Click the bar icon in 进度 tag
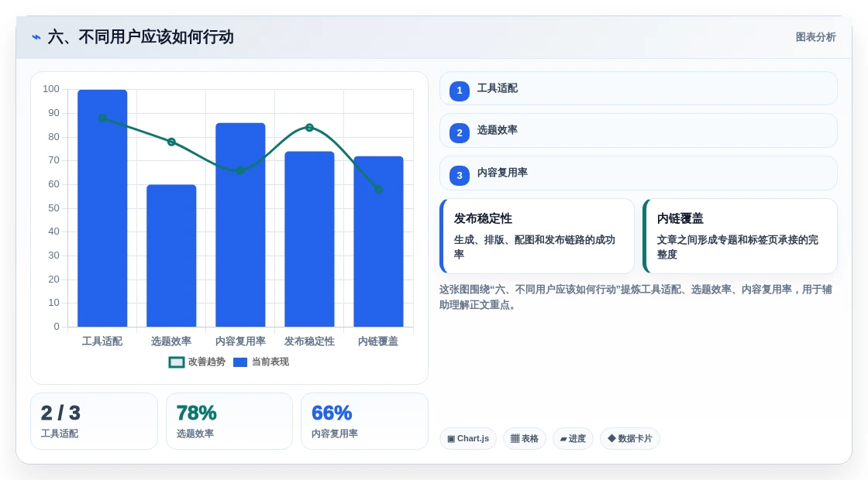 pyautogui.click(x=563, y=439)
